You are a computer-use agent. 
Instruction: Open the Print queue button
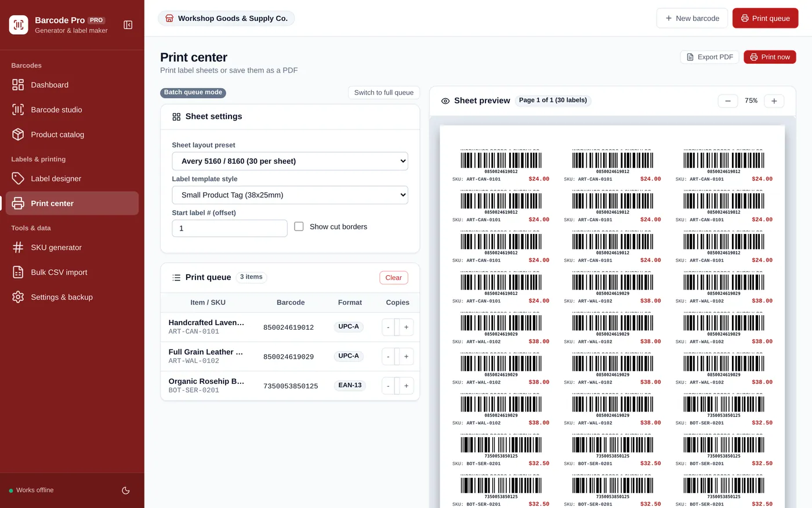765,19
